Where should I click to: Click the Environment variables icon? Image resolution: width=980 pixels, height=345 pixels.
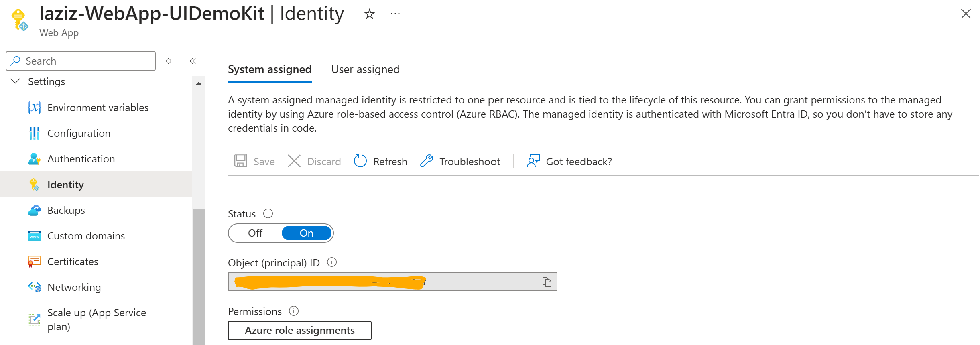(x=35, y=108)
